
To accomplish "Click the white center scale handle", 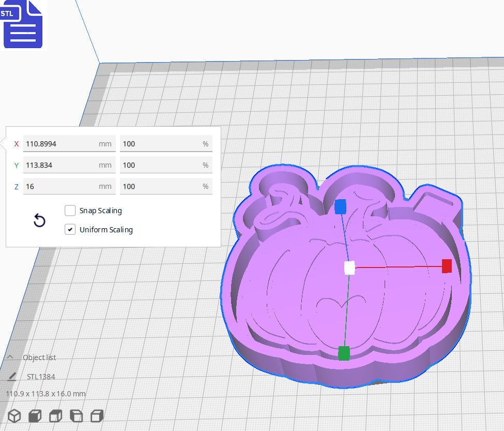I will point(349,268).
